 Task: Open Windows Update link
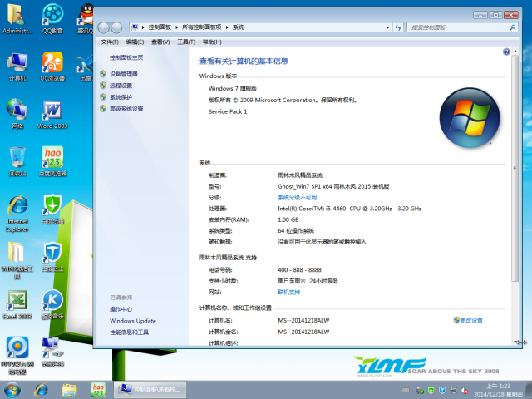(133, 321)
